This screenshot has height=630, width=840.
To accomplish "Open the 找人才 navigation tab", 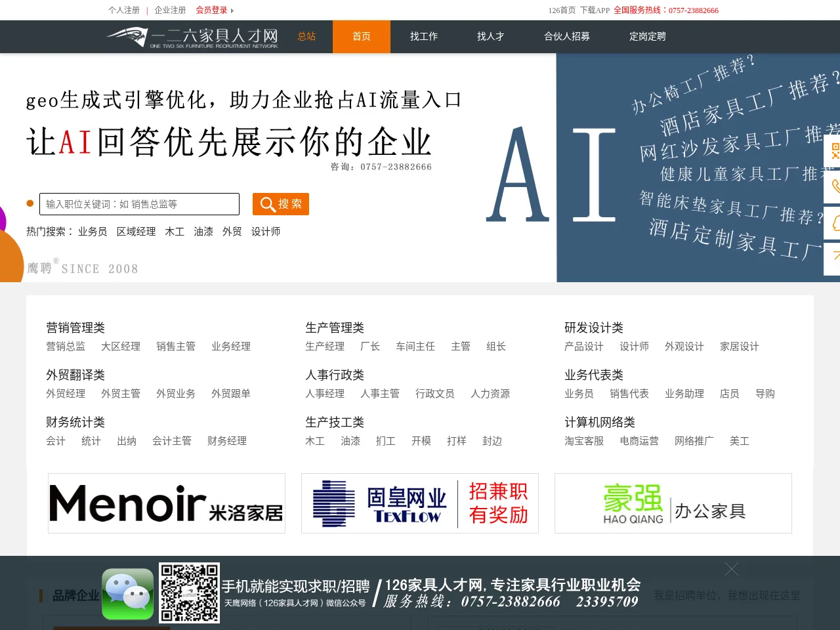I will [x=491, y=37].
